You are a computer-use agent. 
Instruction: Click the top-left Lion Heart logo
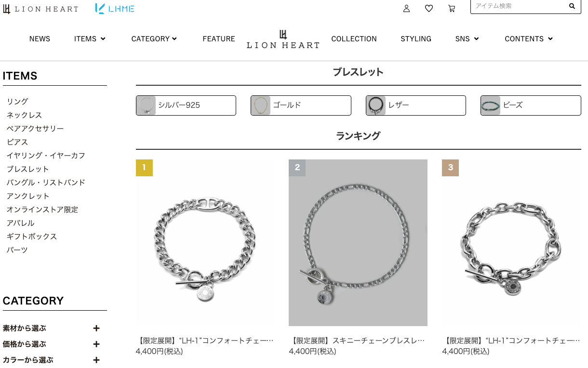(40, 9)
